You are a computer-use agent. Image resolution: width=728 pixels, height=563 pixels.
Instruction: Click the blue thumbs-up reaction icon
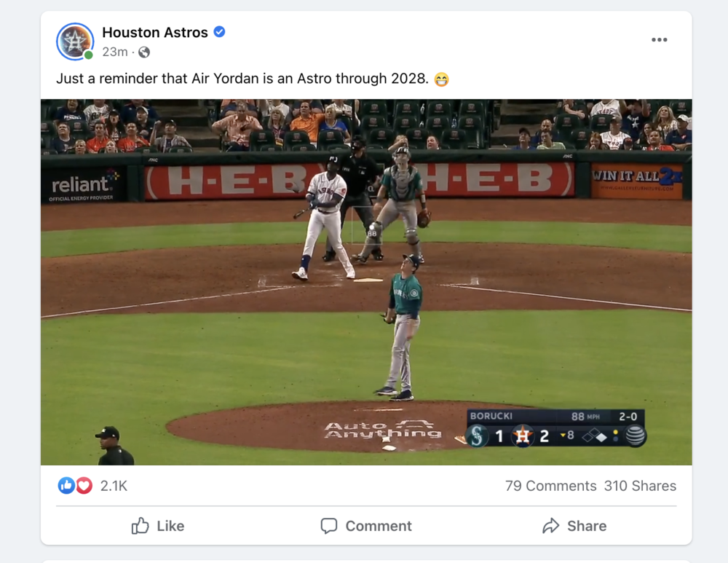[x=66, y=485]
